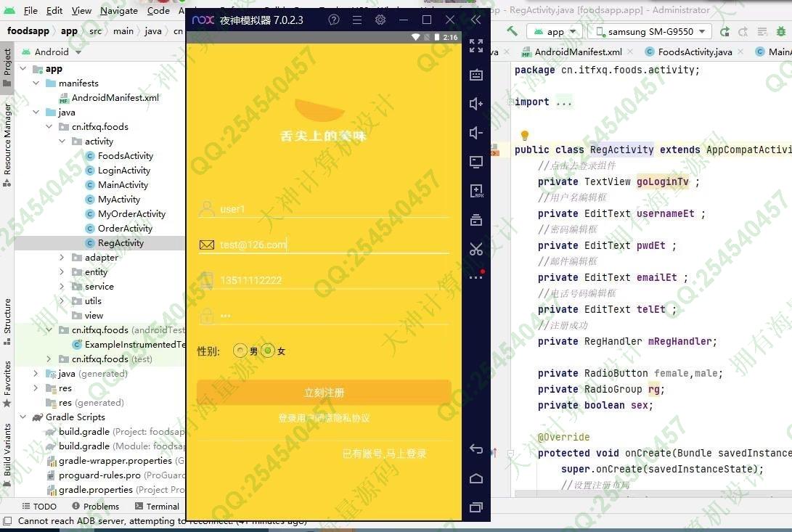The width and height of the screenshot is (792, 532).
Task: Take screenshot with scissors icon
Action: tap(475, 249)
